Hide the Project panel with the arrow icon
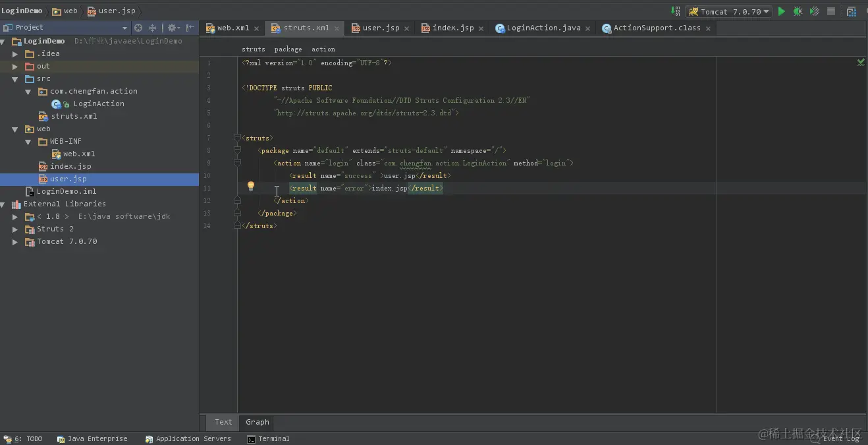The height and width of the screenshot is (445, 868). coord(190,28)
